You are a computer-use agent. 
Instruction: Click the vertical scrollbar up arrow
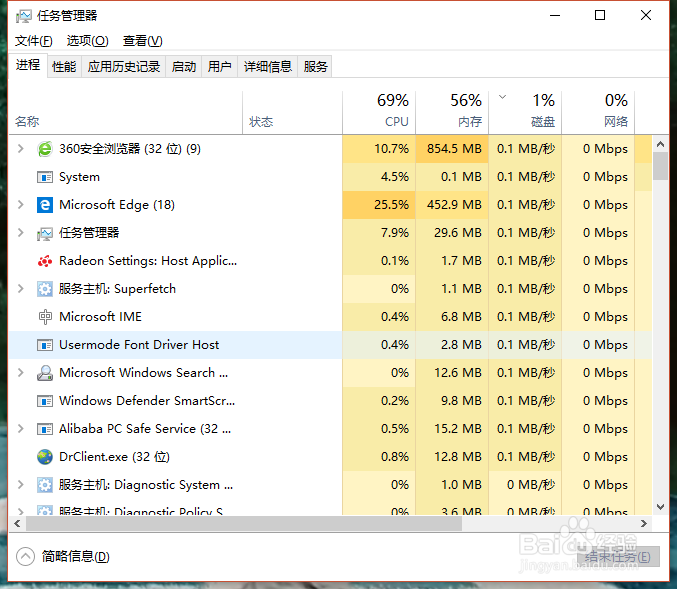click(x=660, y=144)
